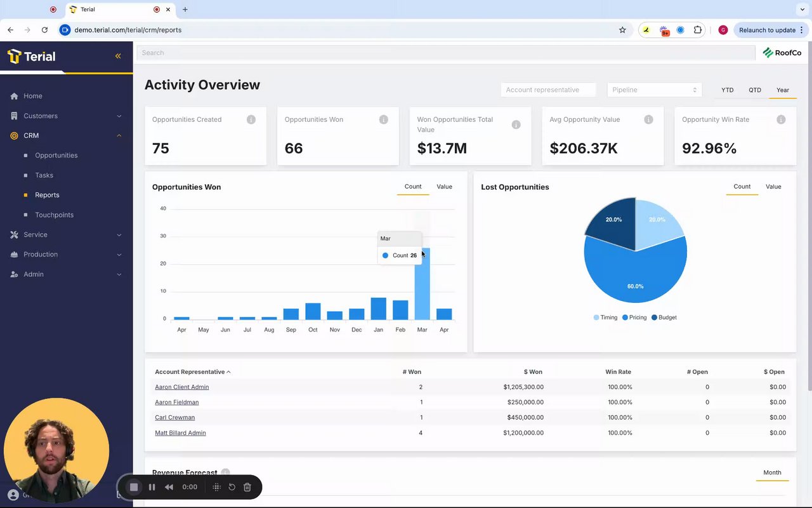Open the Chrome tab search dropdown
Viewport: 812px width, 508px height.
pos(802,10)
